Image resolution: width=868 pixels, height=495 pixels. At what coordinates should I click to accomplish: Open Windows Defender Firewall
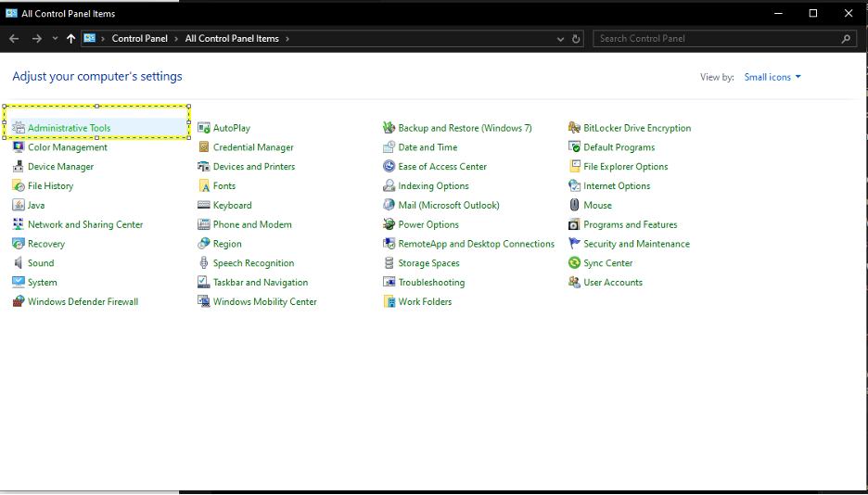tap(83, 302)
